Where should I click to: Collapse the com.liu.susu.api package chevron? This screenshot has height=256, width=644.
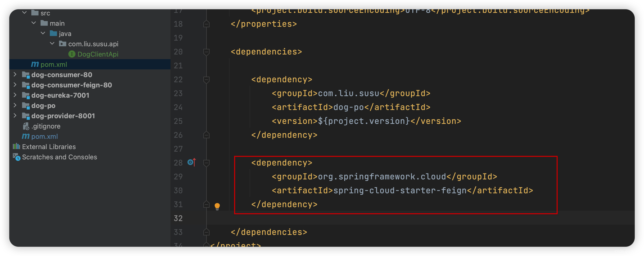[52, 43]
